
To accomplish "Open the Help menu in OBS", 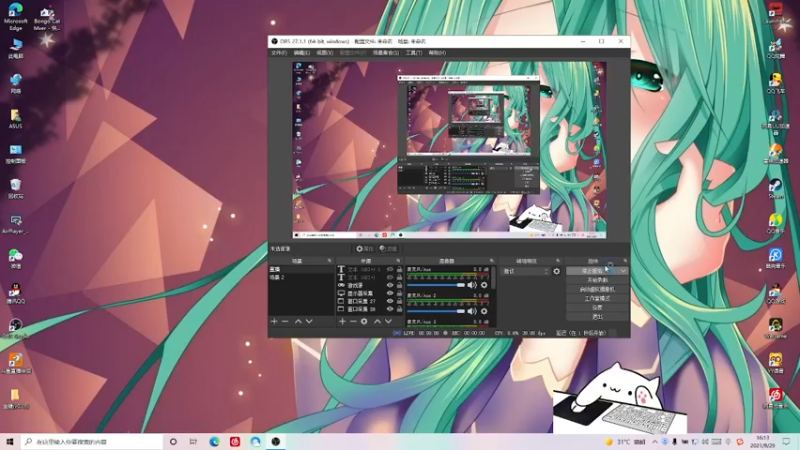I will (x=437, y=53).
